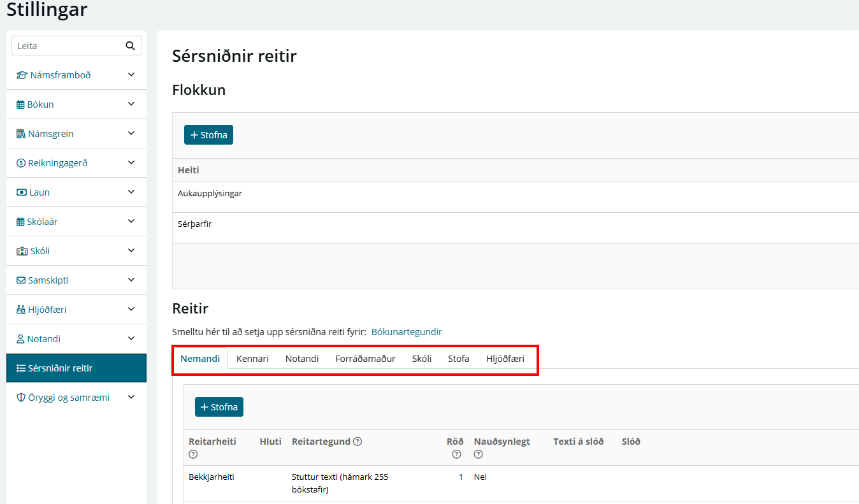Click the Samskipti envelope icon
This screenshot has height=504, width=859.
(21, 280)
